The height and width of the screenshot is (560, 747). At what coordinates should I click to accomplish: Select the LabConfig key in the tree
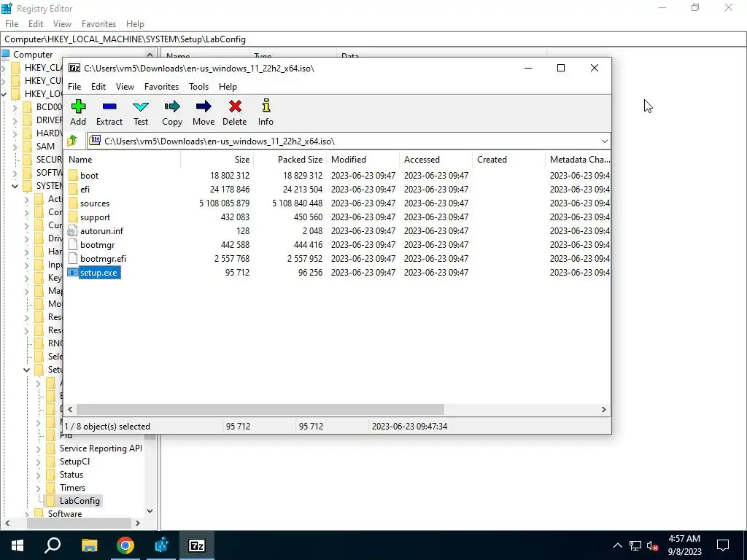tap(80, 501)
